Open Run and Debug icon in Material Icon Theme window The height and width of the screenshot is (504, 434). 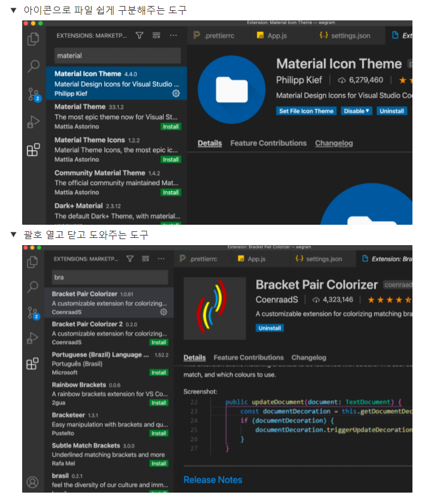[x=34, y=122]
